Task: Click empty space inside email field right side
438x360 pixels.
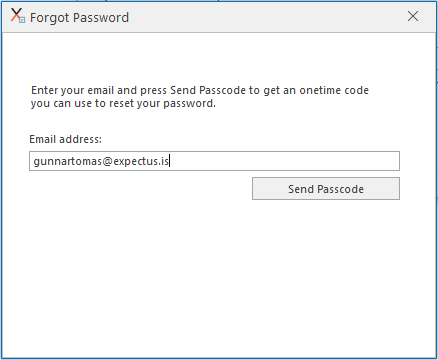Action: click(283, 161)
